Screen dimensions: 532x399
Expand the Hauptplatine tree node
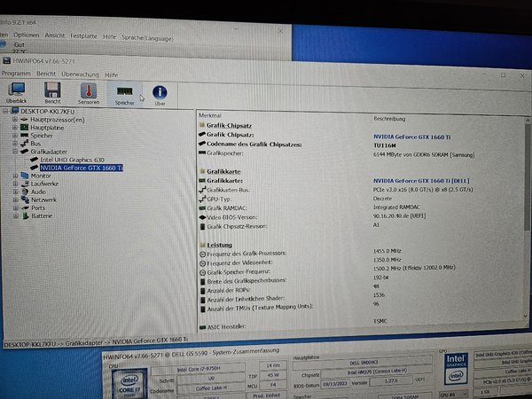[14, 128]
